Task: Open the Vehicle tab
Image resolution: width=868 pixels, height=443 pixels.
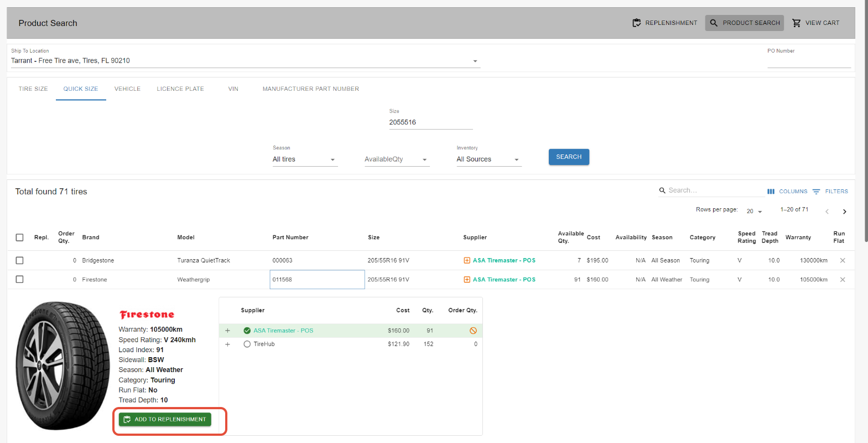Action: pyautogui.click(x=127, y=89)
